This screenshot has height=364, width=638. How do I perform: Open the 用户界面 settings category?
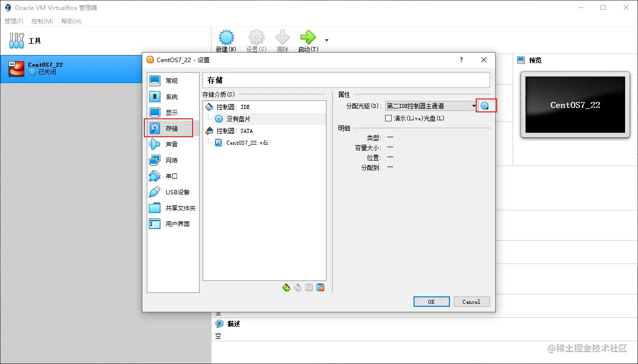click(x=173, y=224)
